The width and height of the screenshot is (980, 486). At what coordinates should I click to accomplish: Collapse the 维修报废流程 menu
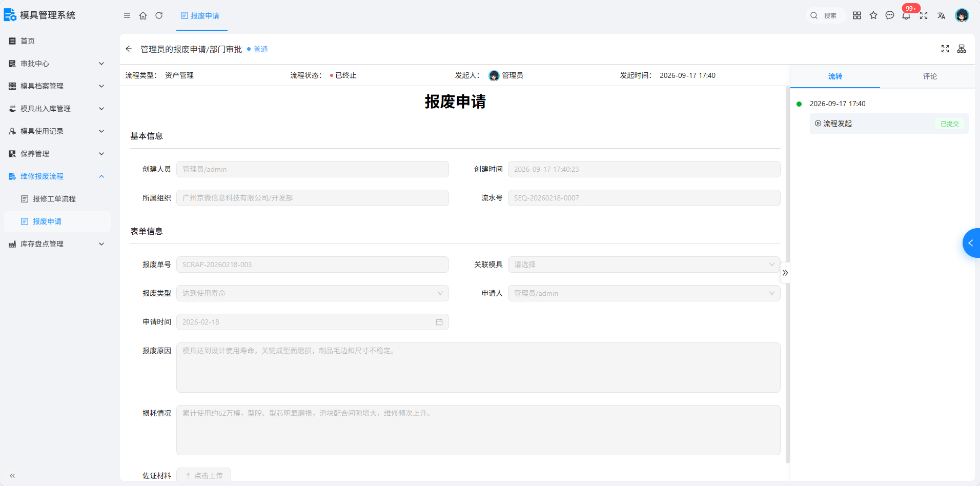pos(57,176)
